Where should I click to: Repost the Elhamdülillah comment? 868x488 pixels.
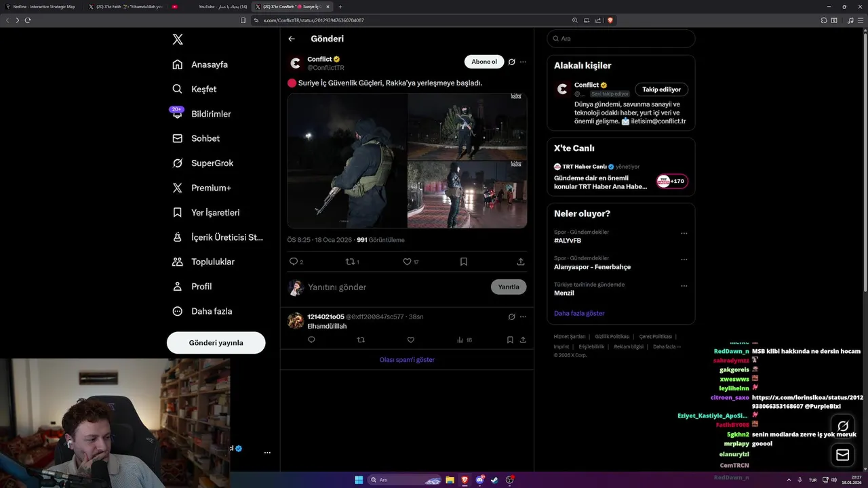click(x=361, y=340)
